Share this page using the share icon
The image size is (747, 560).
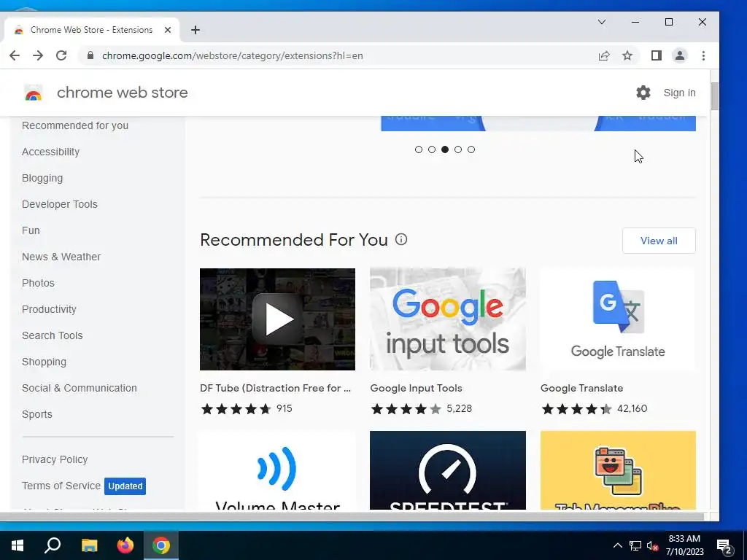point(604,55)
